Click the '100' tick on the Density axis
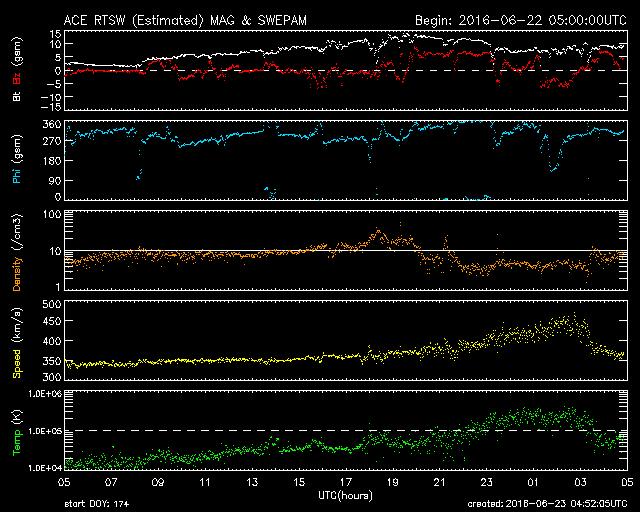This screenshot has width=640, height=512. click(52, 214)
